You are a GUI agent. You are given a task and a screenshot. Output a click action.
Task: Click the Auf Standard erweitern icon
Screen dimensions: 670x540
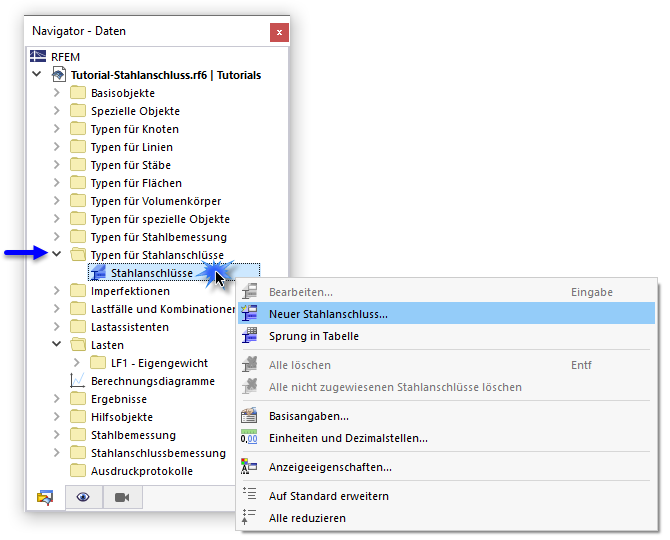point(249,494)
